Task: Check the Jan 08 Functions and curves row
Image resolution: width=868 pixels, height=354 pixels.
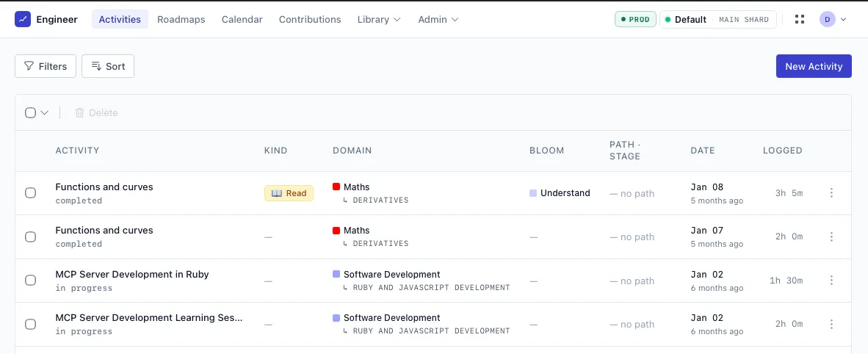Action: (30, 192)
